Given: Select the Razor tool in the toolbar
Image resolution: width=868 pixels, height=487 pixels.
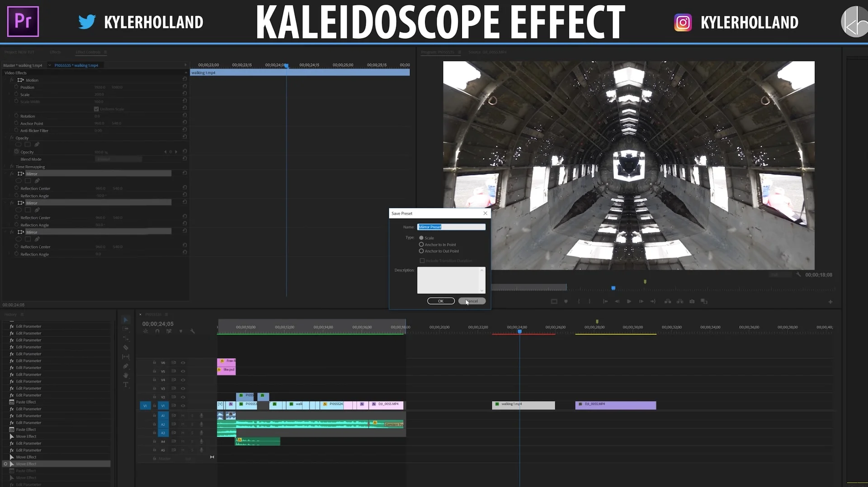Looking at the screenshot, I should tap(126, 347).
